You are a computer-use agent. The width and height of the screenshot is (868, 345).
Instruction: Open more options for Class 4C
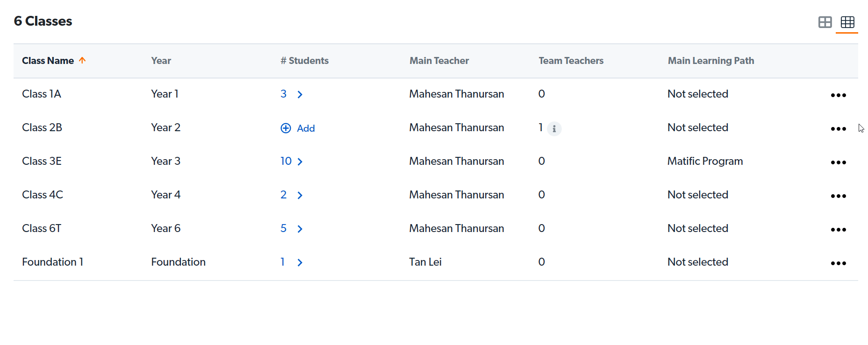(x=838, y=196)
